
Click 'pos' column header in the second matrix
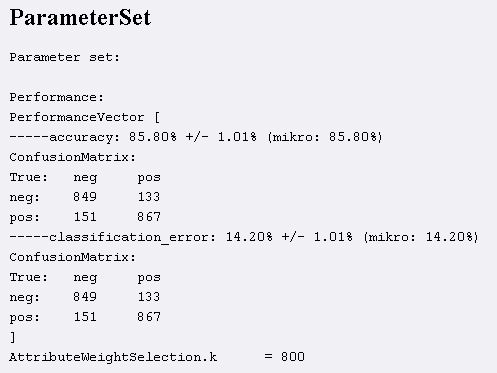[149, 278]
